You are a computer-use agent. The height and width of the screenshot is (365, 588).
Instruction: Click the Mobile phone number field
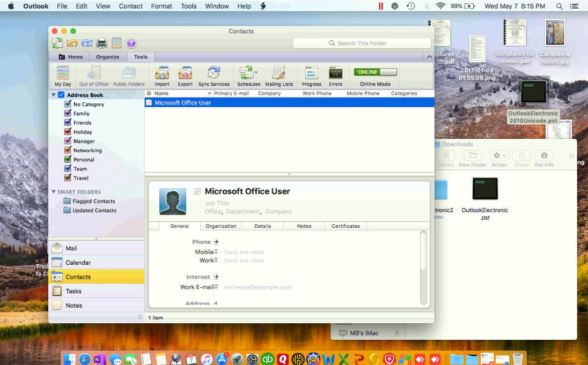coord(244,252)
